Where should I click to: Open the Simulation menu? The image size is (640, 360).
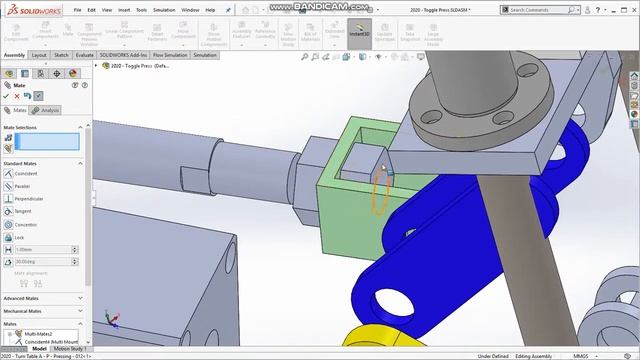(164, 10)
